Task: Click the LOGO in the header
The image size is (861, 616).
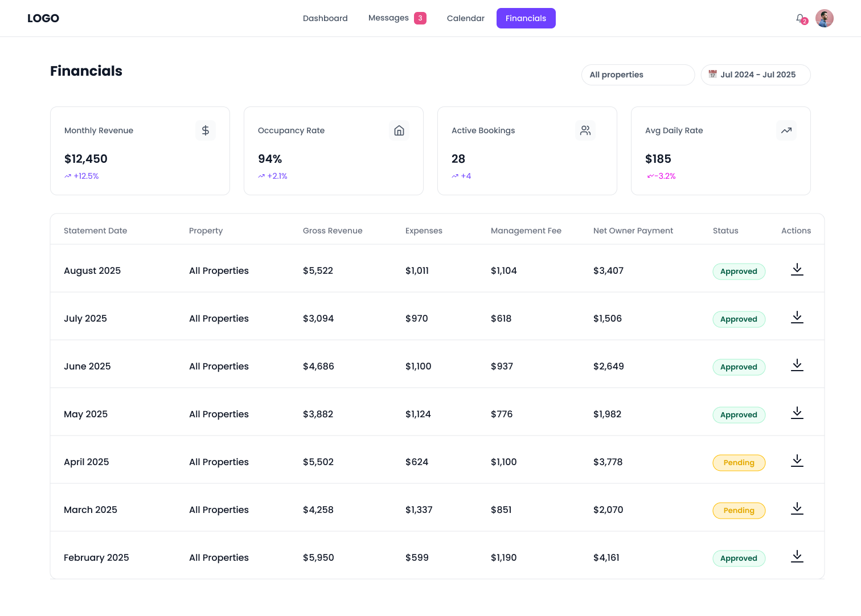Action: 43,18
